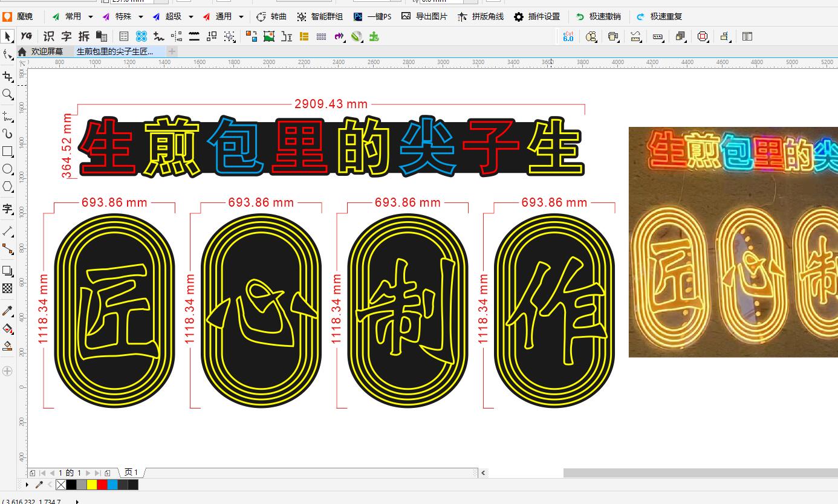Select the Shape node-edit tool

7,55
